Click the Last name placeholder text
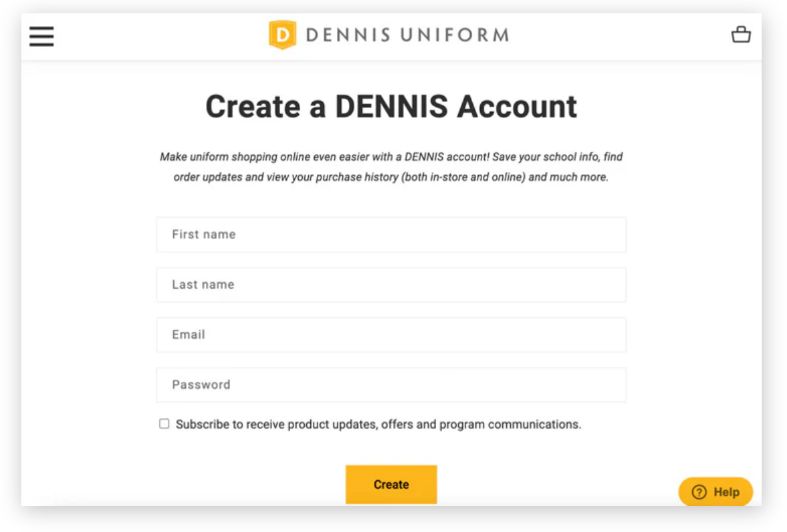This screenshot has width=787, height=532. (x=203, y=285)
